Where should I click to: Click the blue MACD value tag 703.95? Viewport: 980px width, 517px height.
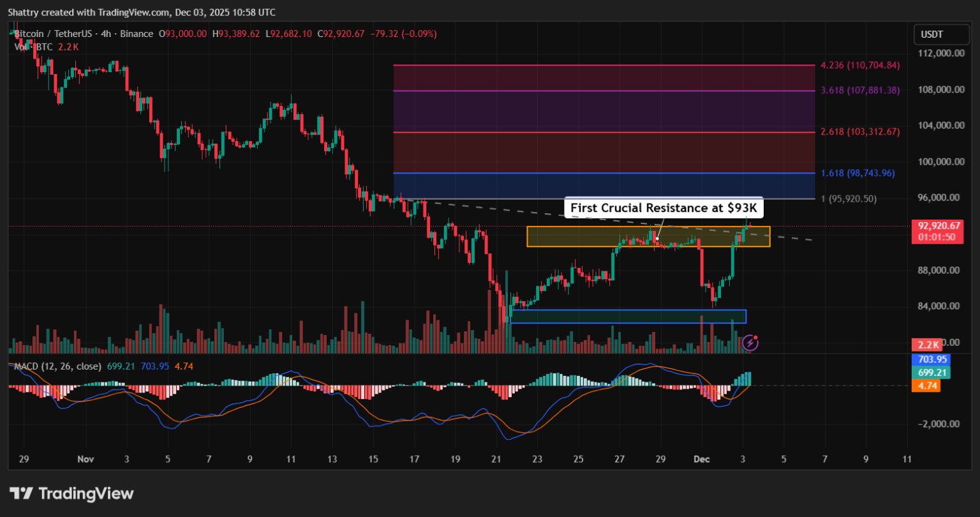[931, 359]
